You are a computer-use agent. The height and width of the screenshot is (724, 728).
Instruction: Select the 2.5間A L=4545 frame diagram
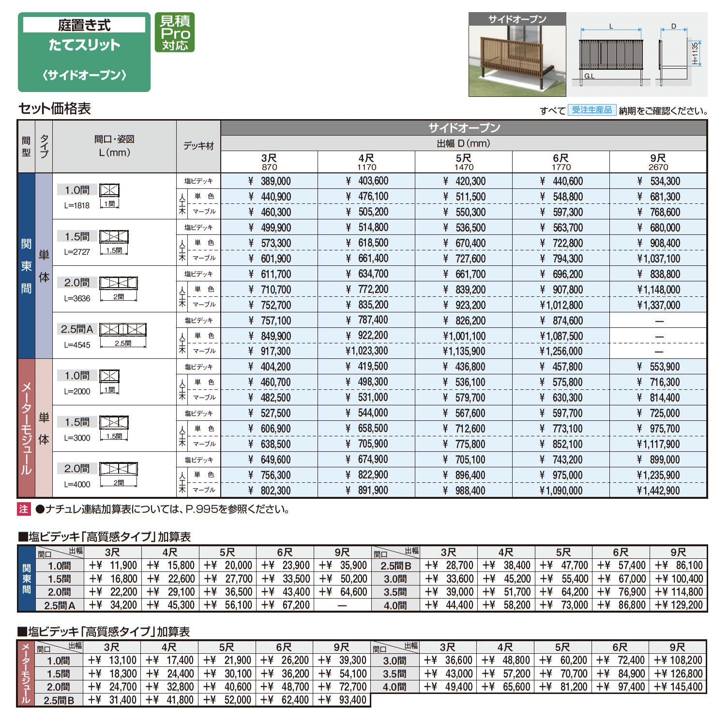(x=122, y=335)
